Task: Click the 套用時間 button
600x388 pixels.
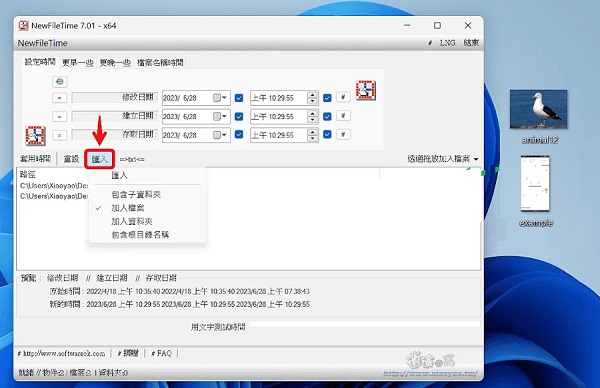Action: [x=35, y=159]
